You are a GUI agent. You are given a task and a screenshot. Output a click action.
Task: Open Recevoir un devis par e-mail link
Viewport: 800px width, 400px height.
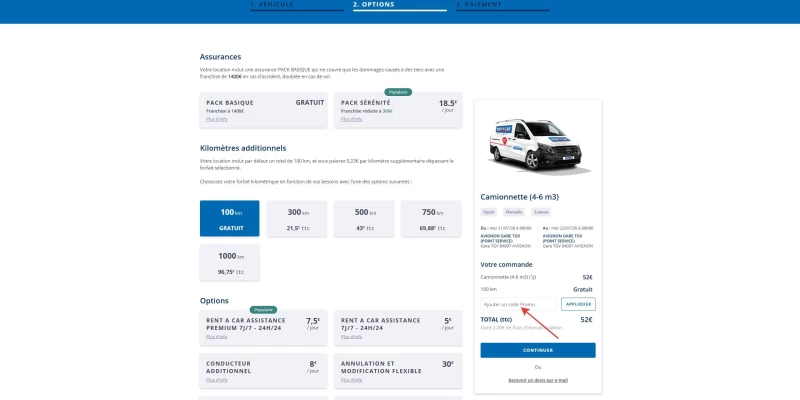point(538,380)
